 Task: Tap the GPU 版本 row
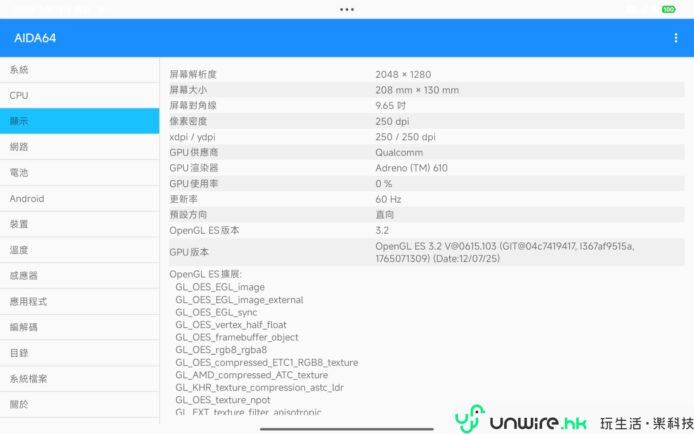click(x=427, y=252)
